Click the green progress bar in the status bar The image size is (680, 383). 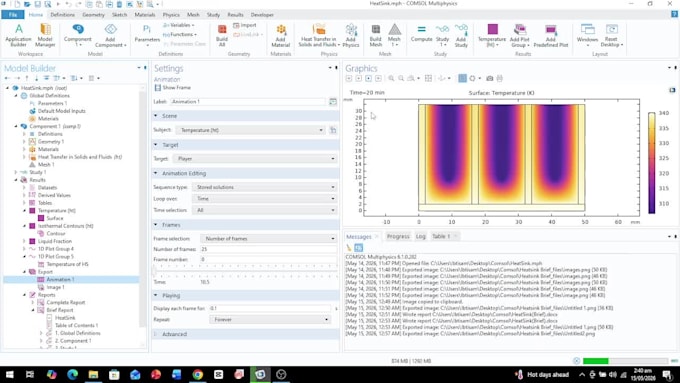[595, 361]
